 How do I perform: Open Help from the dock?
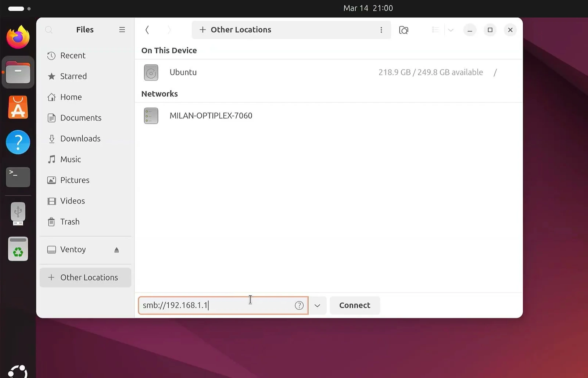pyautogui.click(x=18, y=142)
